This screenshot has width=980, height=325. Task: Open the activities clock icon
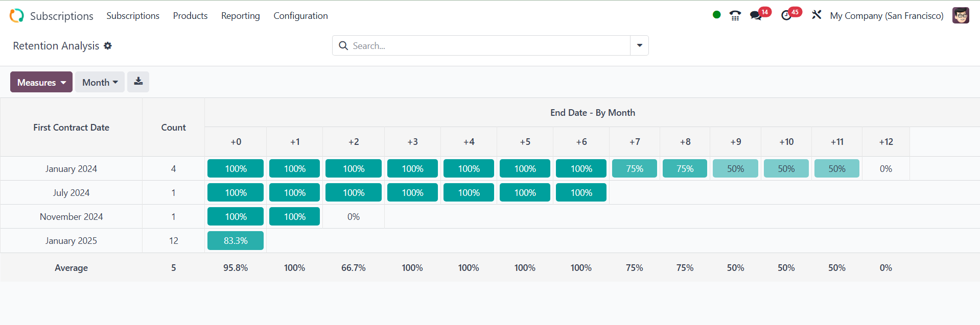[787, 16]
